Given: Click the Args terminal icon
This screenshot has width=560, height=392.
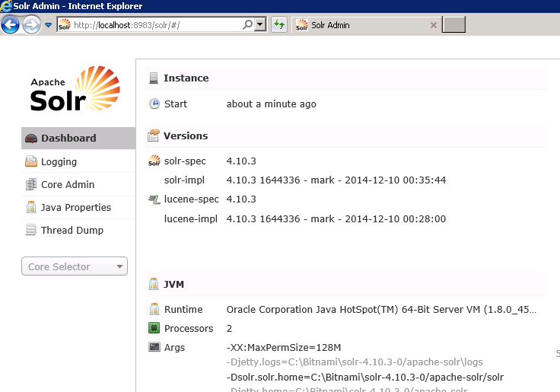Looking at the screenshot, I should (x=154, y=346).
